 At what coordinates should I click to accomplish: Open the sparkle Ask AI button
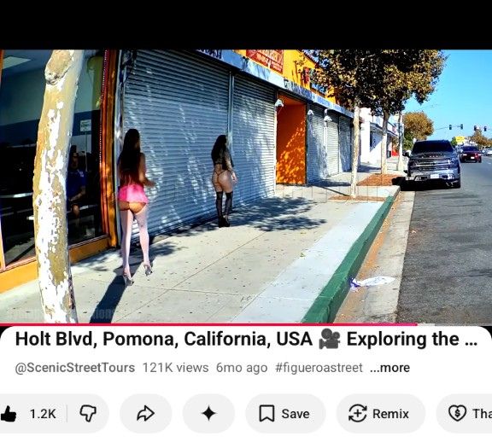(208, 414)
